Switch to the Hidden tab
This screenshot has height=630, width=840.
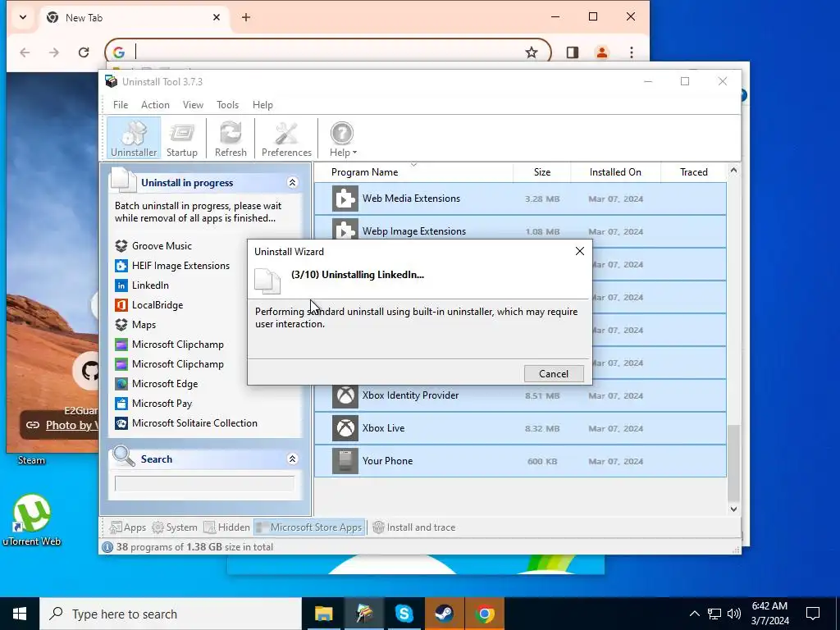pyautogui.click(x=226, y=527)
